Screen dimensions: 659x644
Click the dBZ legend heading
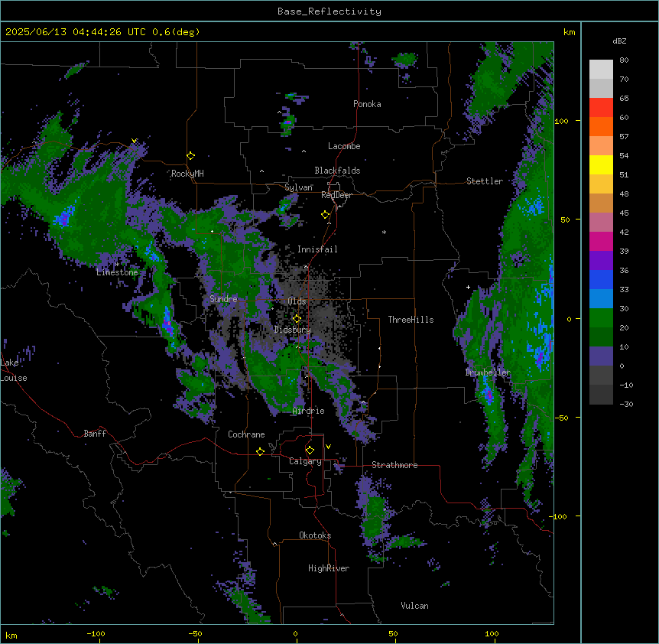[x=619, y=41]
